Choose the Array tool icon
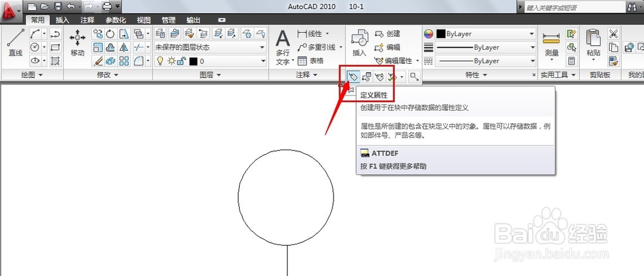The height and width of the screenshot is (276, 644). [x=124, y=61]
